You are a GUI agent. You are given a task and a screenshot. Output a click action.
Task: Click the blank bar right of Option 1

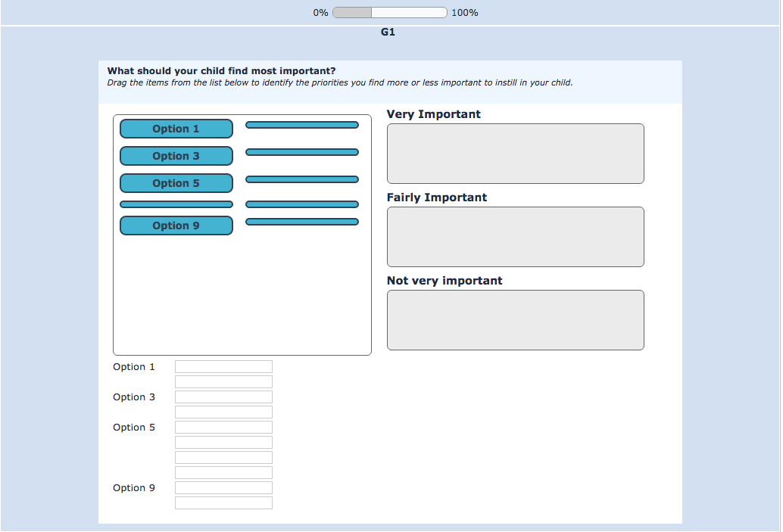[x=301, y=125]
